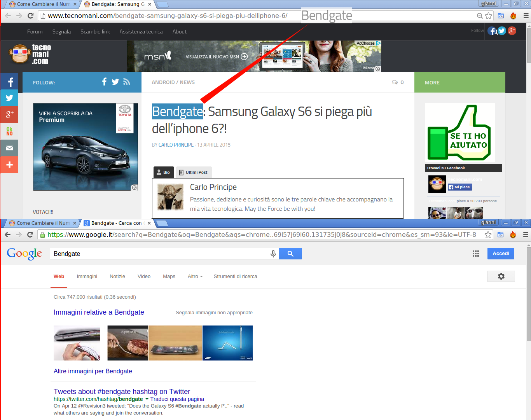Open 'Altre immagini per Bendgate' link
The height and width of the screenshot is (420, 531).
point(93,371)
